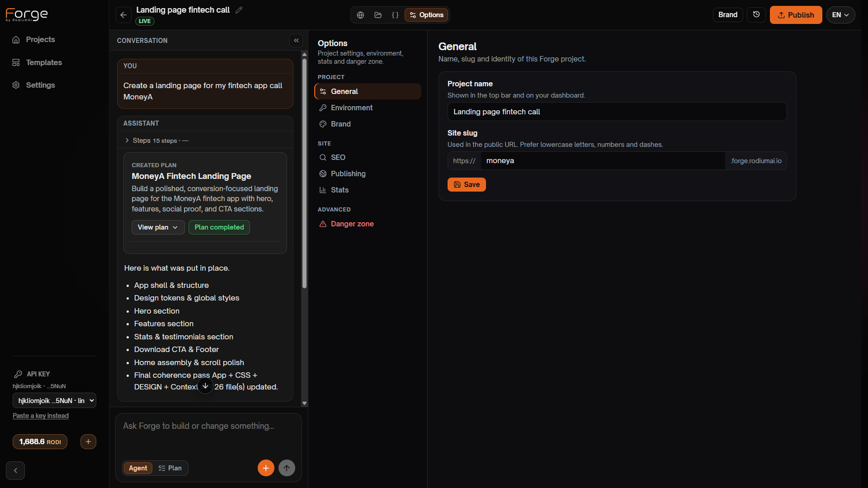This screenshot has width=868, height=488.
Task: Focus the Project name input field
Action: click(617, 112)
